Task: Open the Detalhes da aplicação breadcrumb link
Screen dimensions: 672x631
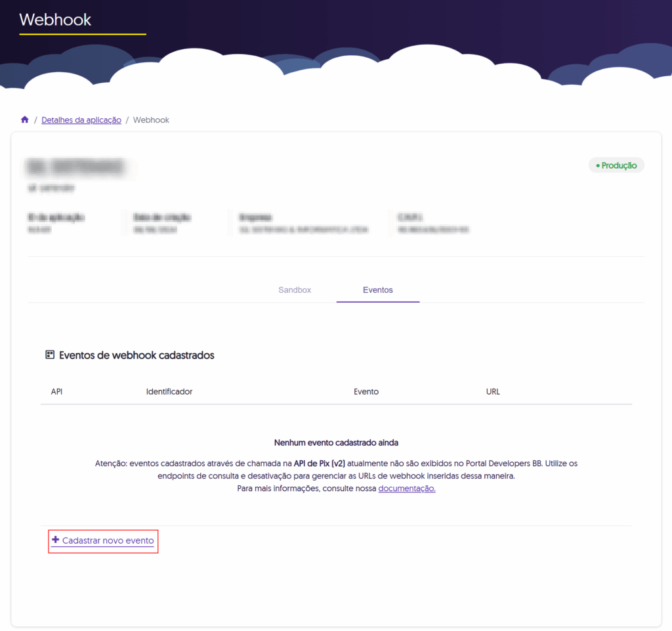Action: point(81,120)
